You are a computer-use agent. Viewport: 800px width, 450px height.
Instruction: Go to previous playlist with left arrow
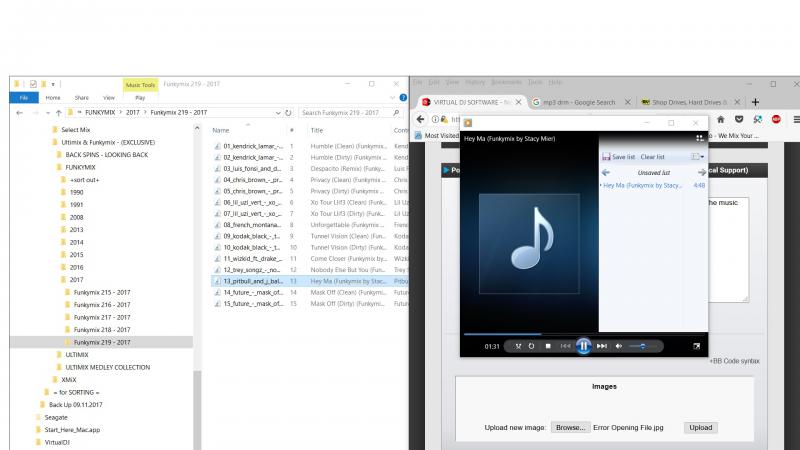click(x=606, y=172)
